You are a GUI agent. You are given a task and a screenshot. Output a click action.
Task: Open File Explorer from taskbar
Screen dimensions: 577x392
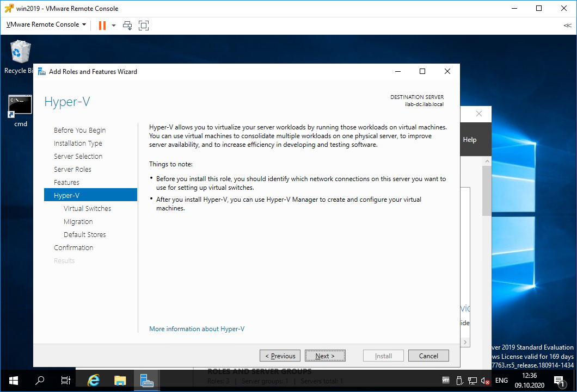120,381
